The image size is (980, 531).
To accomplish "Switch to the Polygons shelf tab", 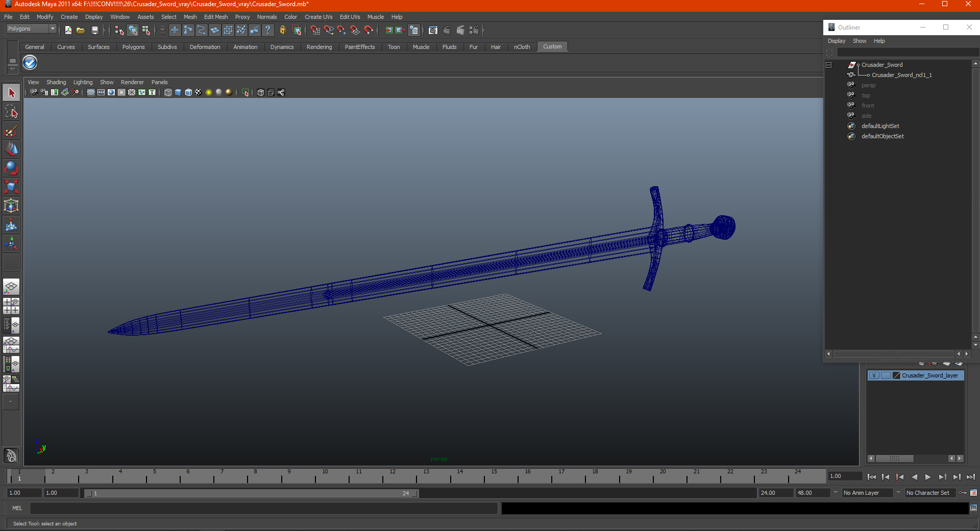I will pos(133,47).
